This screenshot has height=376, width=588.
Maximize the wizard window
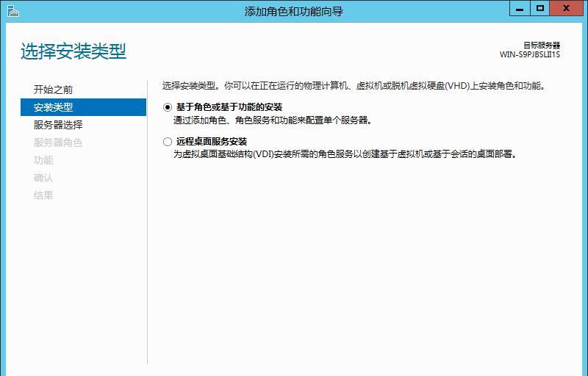click(x=540, y=9)
